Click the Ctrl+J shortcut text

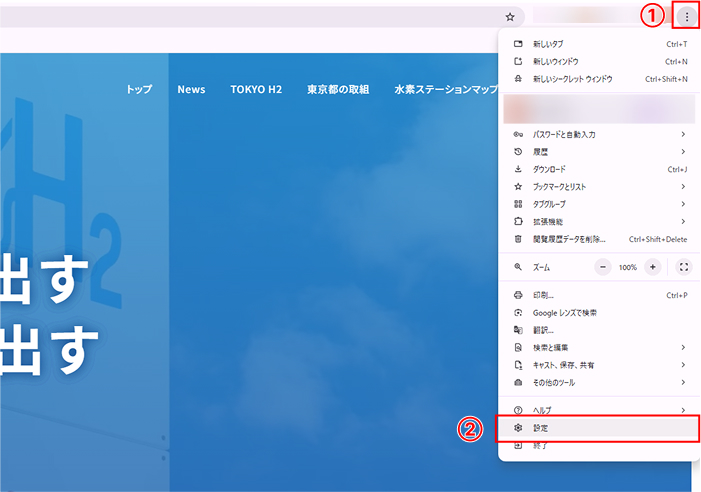point(677,169)
